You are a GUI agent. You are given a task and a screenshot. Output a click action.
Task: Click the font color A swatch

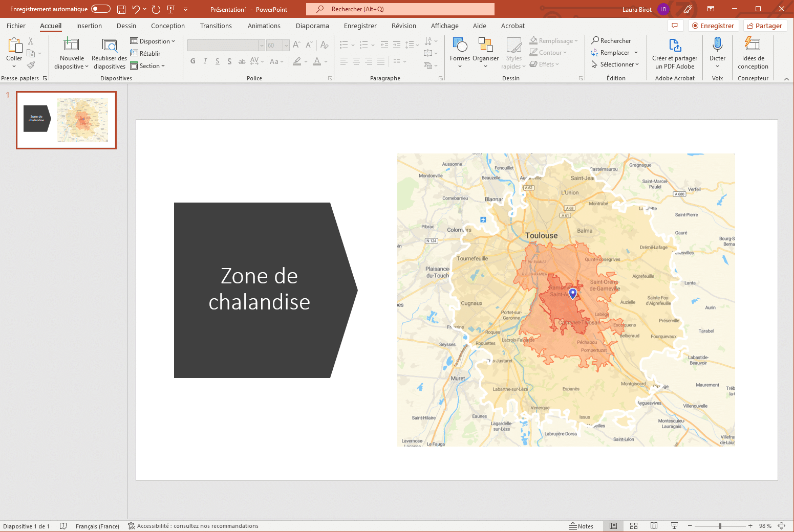[x=317, y=61]
